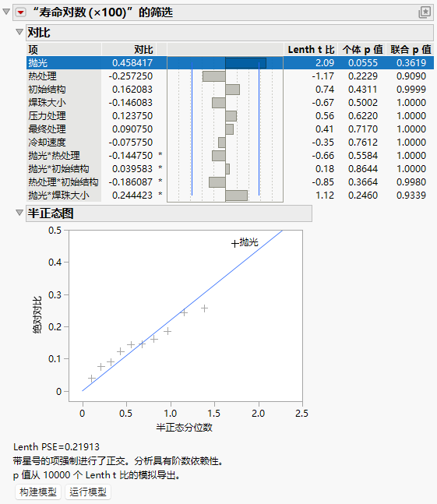Screen dimensions: 437x504
Task: Select the 抛光*焊珠大小 interaction row
Action: 230,195
